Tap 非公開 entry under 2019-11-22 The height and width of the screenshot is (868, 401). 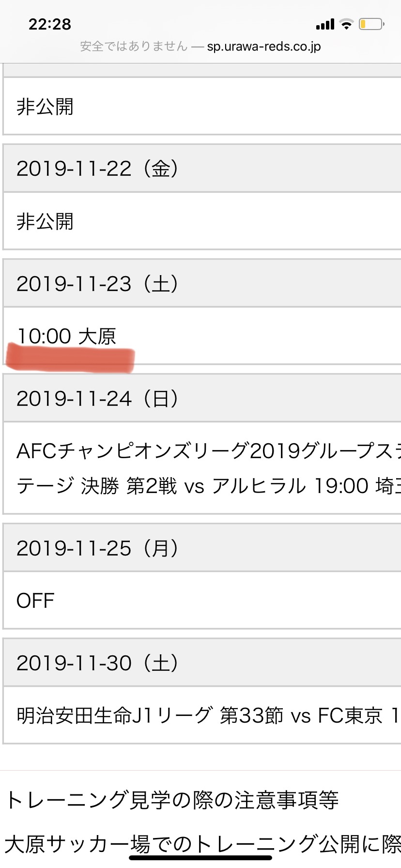[x=45, y=221]
